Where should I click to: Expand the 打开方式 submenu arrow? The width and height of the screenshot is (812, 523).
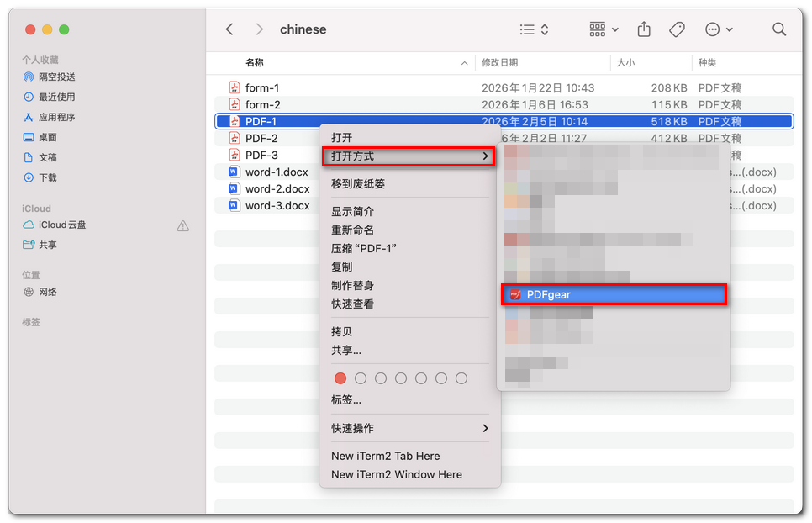(x=484, y=156)
